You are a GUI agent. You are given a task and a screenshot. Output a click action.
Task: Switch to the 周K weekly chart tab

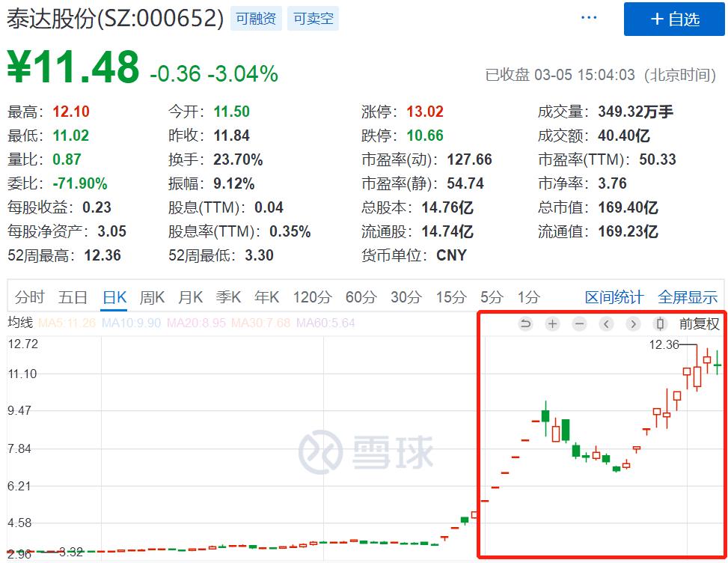pyautogui.click(x=152, y=297)
